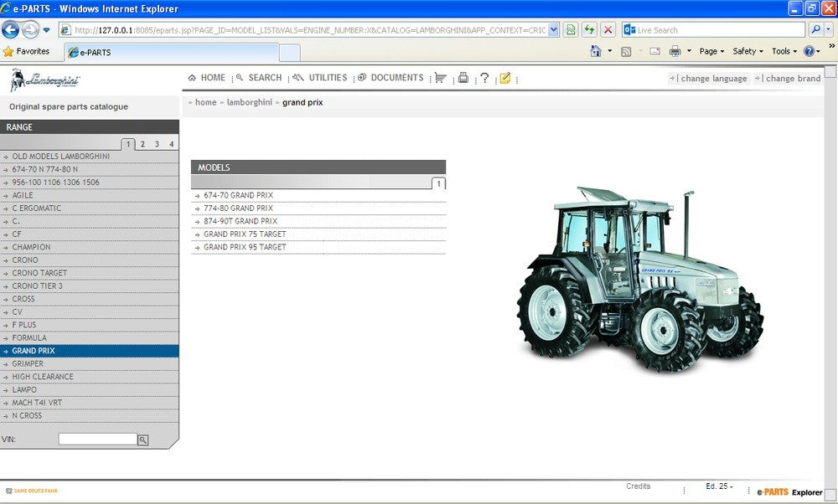Image resolution: width=838 pixels, height=504 pixels.
Task: Expand the Safety menu dropdown
Action: click(747, 51)
